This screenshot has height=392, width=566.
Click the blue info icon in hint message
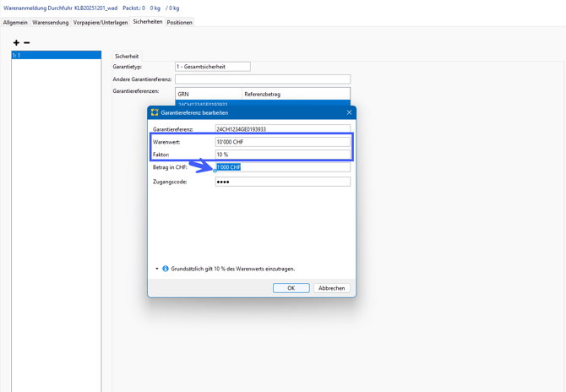166,269
